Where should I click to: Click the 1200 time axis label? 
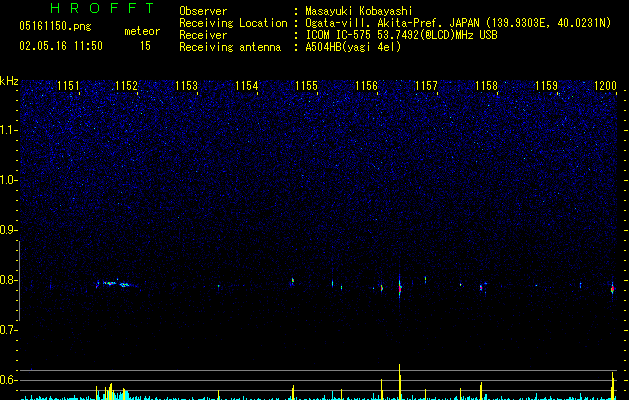[x=605, y=86]
